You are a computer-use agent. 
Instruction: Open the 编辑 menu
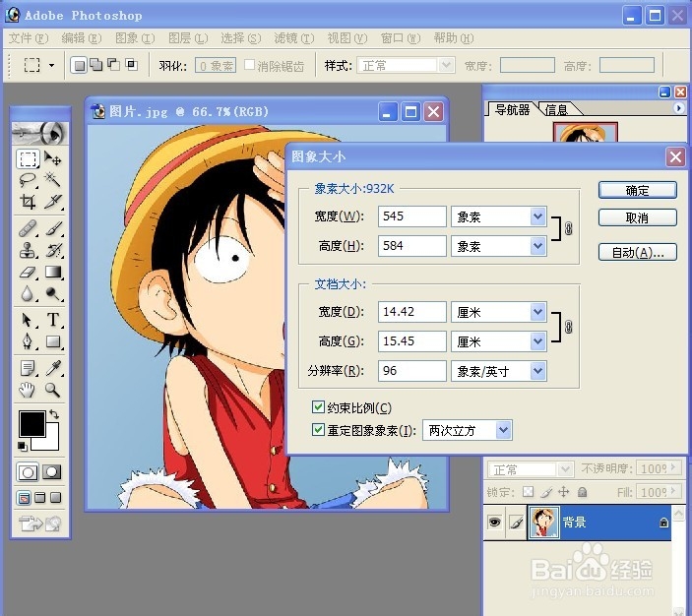[x=82, y=38]
